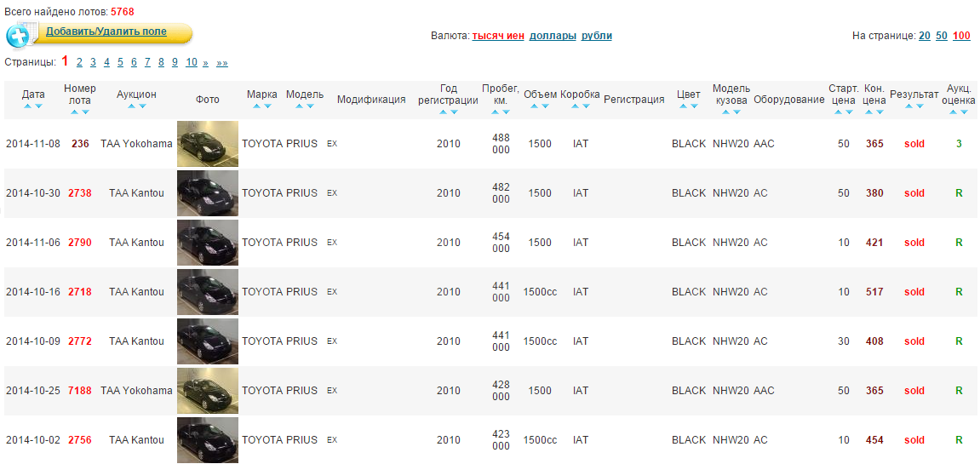The image size is (980, 464).
Task: Sort Год регистрации ascending arrow
Action: tap(443, 112)
